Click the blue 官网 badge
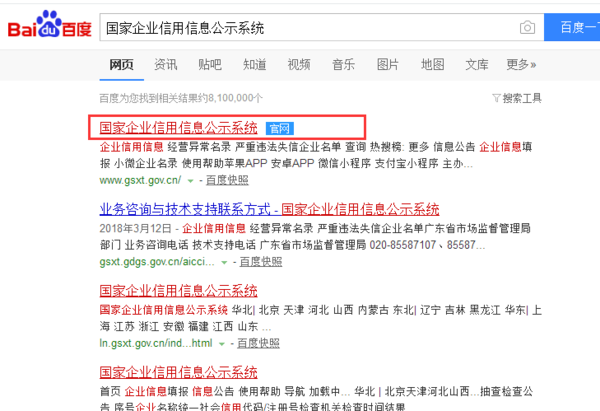 (x=280, y=128)
